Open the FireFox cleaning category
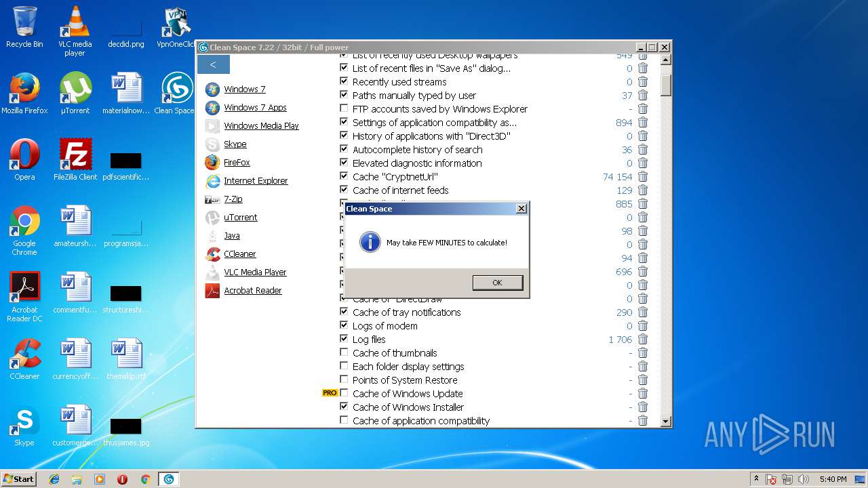868x488 pixels. click(237, 163)
